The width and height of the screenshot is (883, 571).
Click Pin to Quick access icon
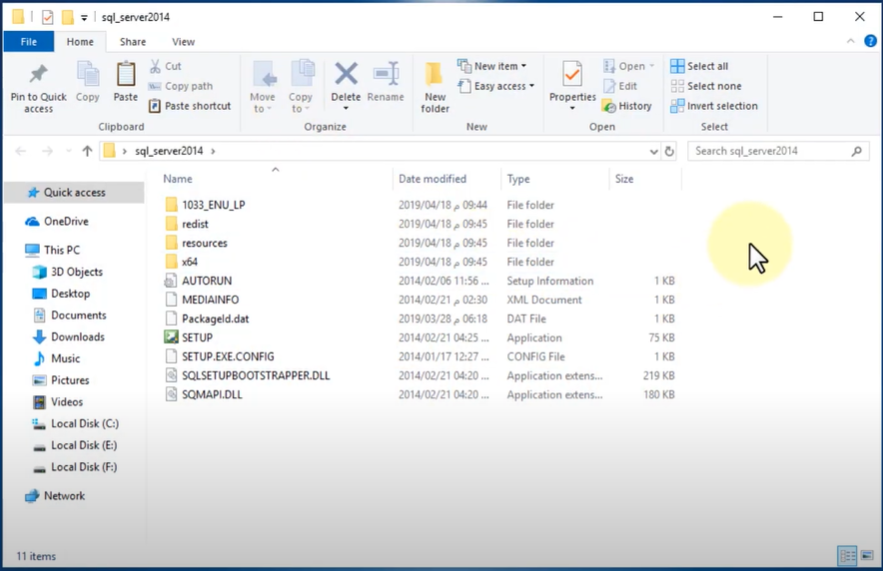[38, 74]
